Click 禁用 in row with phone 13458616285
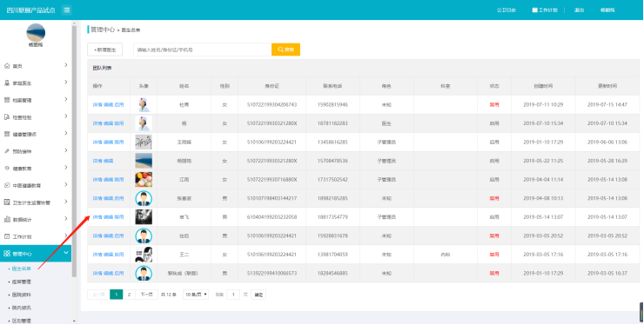This screenshot has width=644, height=325. pyautogui.click(x=118, y=142)
